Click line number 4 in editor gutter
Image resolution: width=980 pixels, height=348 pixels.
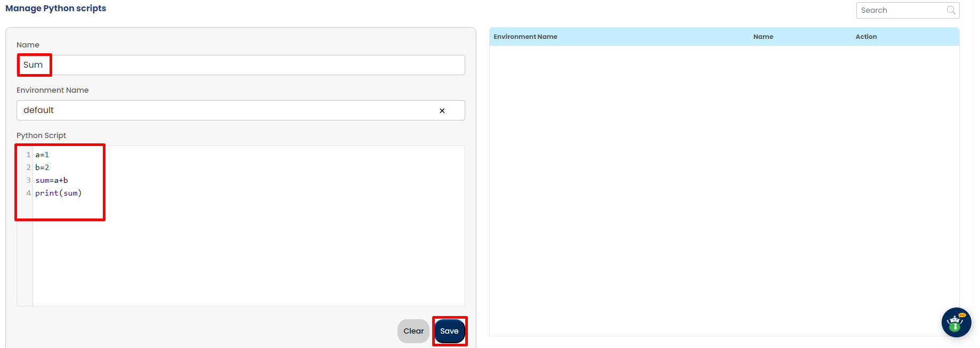pyautogui.click(x=28, y=193)
